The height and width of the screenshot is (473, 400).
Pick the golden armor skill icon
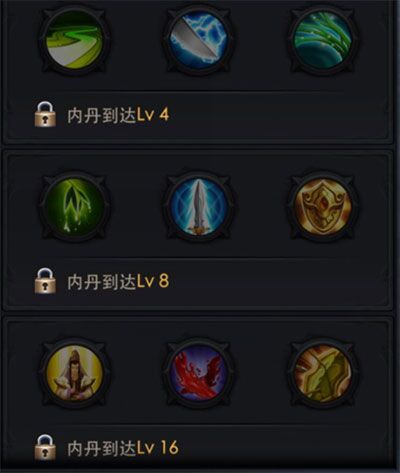pyautogui.click(x=323, y=373)
